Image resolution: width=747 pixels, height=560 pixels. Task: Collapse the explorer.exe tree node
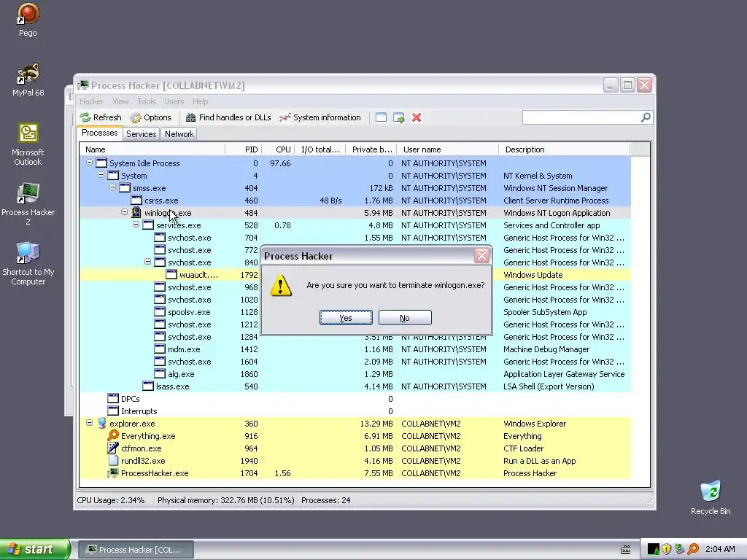click(x=89, y=422)
